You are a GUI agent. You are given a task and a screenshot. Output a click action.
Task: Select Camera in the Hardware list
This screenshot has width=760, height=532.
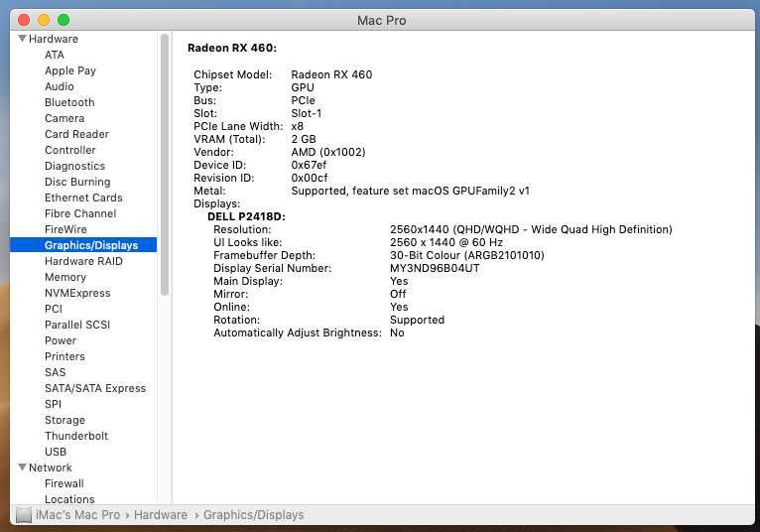point(64,118)
